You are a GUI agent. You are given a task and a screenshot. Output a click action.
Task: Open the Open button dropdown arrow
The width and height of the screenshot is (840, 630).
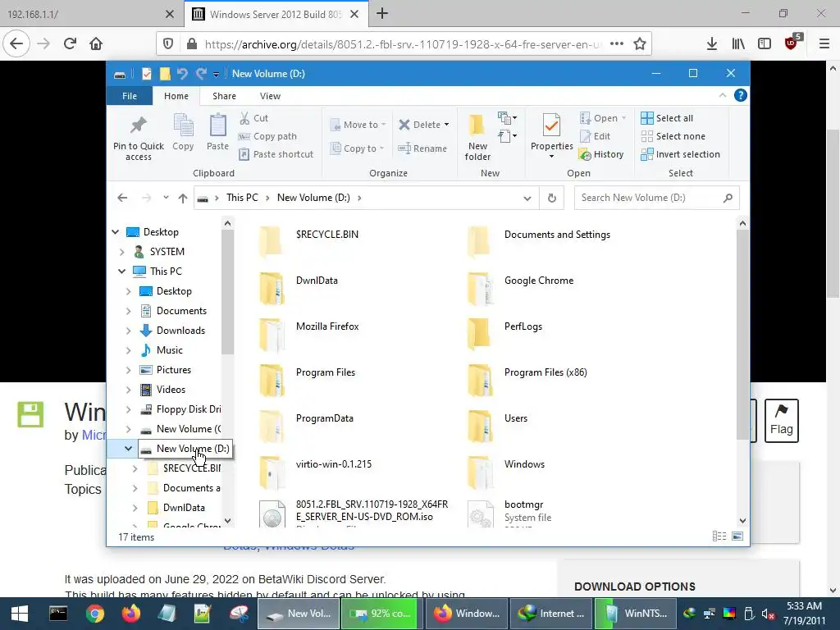point(623,118)
